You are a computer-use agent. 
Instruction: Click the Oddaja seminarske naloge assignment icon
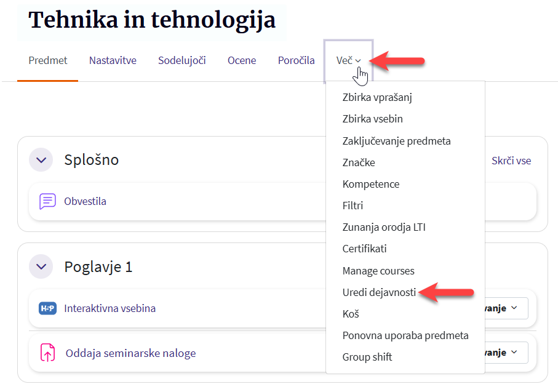[47, 353]
